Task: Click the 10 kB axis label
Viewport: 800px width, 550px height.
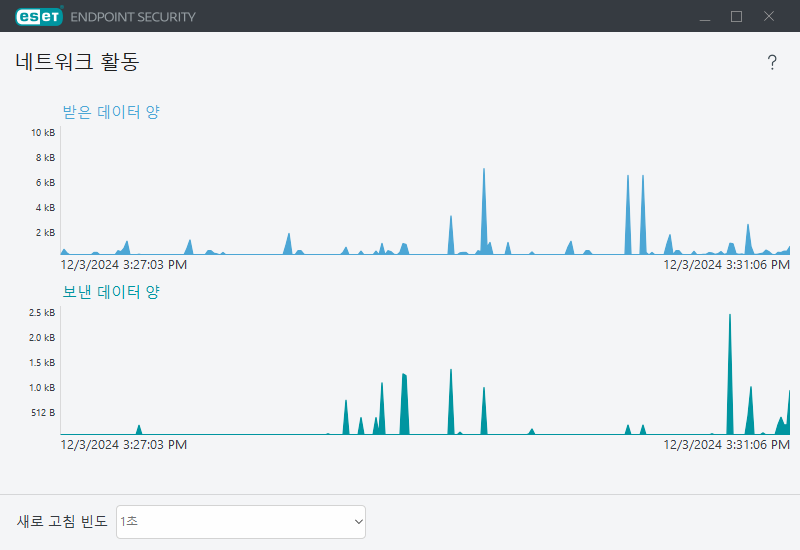Action: pos(43,133)
